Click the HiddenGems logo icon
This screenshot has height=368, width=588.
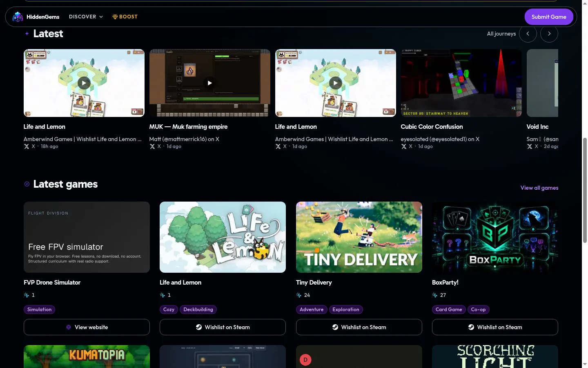[18, 17]
